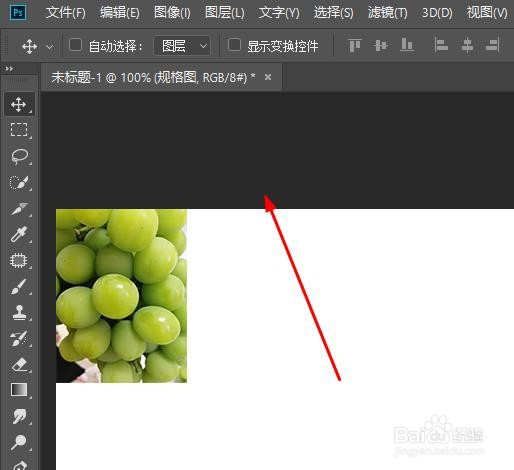Select the Dodge tool
Viewport: 514px width, 470px height.
pos(19,442)
